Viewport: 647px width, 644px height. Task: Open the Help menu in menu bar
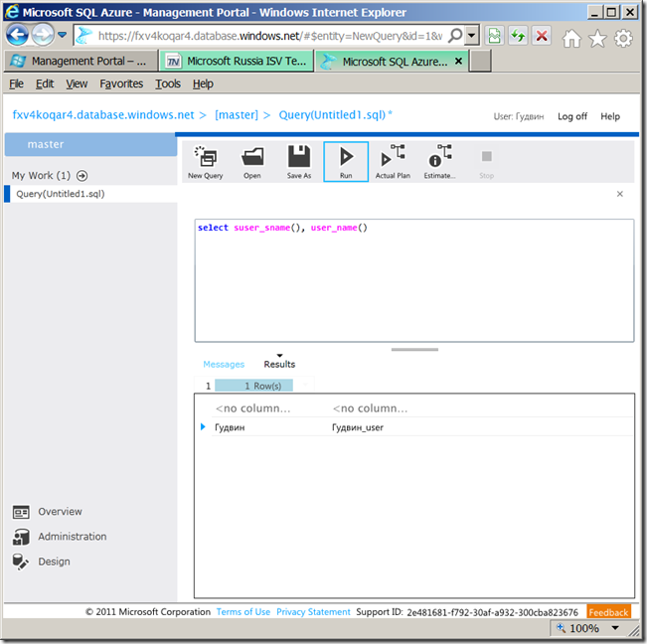pos(203,83)
